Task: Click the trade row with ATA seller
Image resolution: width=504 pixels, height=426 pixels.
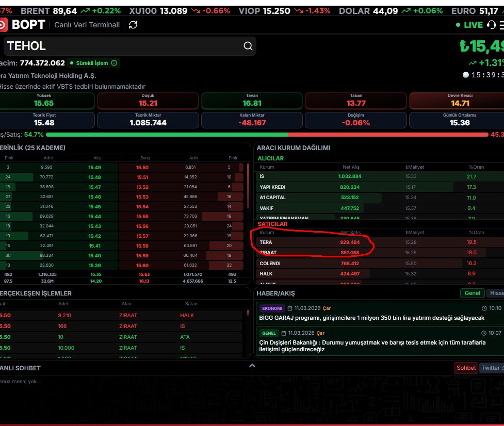Action: 121,337
